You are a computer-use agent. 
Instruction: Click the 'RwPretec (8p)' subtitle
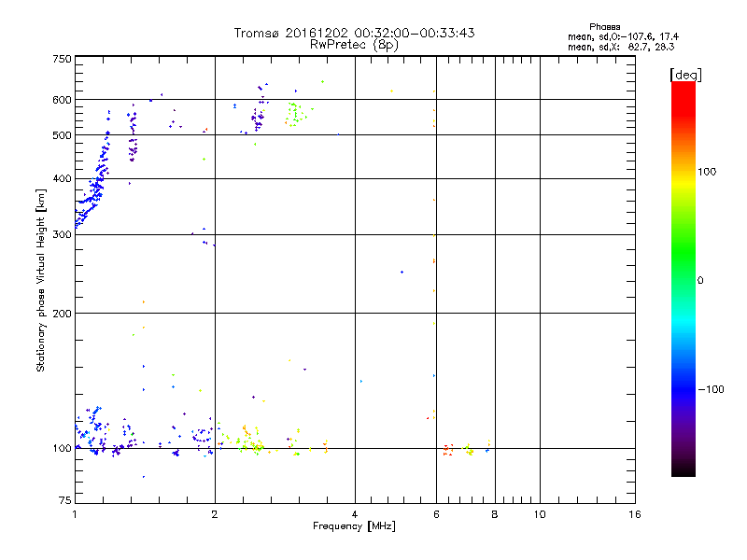(x=354, y=45)
